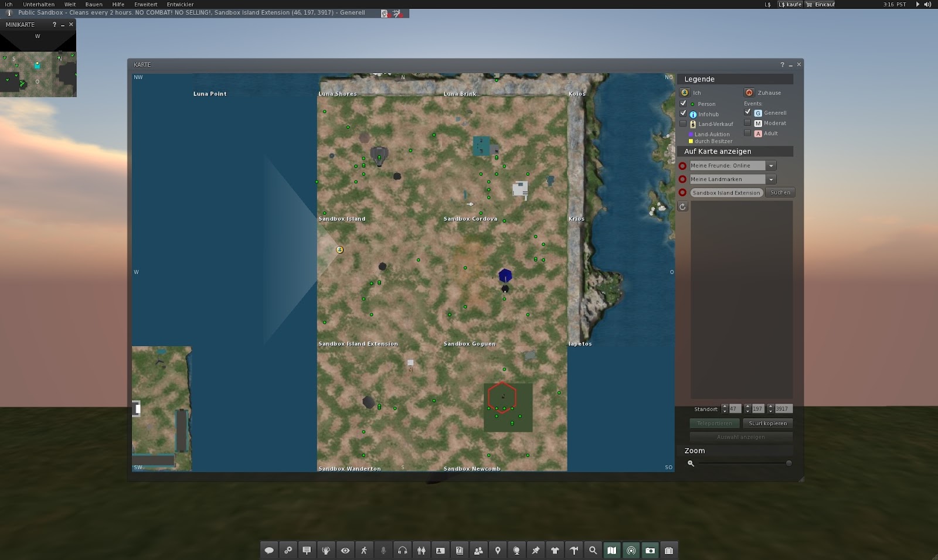Click SLurl kopieren
This screenshot has width=938, height=560.
(767, 423)
